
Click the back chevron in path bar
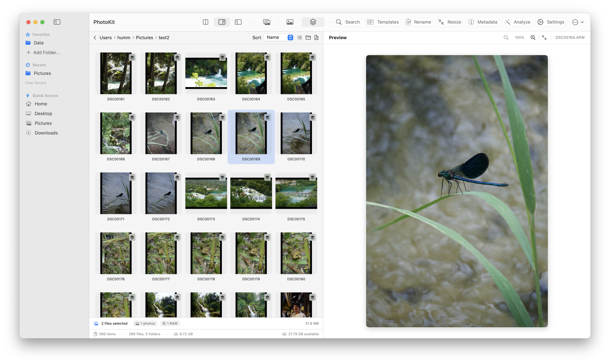pos(95,38)
